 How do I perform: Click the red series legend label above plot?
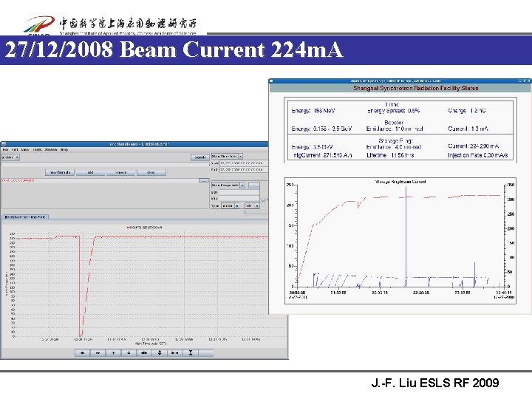[x=145, y=228]
